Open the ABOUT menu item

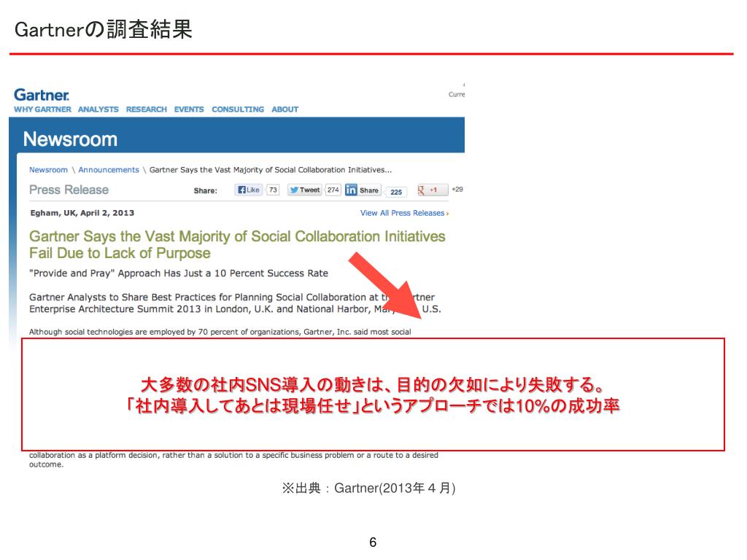coord(285,109)
